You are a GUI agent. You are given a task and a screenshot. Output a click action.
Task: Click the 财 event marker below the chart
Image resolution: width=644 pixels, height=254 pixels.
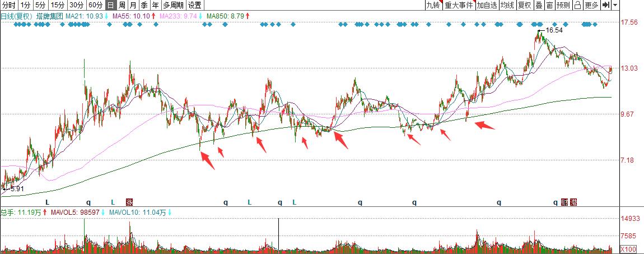564,202
